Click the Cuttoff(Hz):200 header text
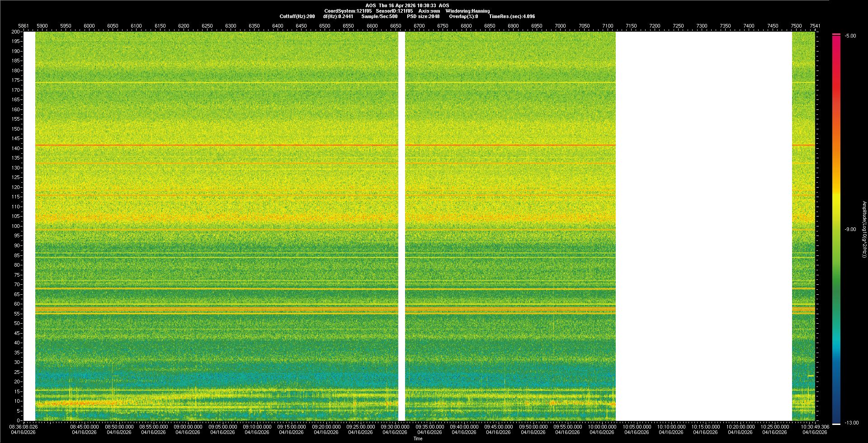868x443 pixels. (297, 16)
